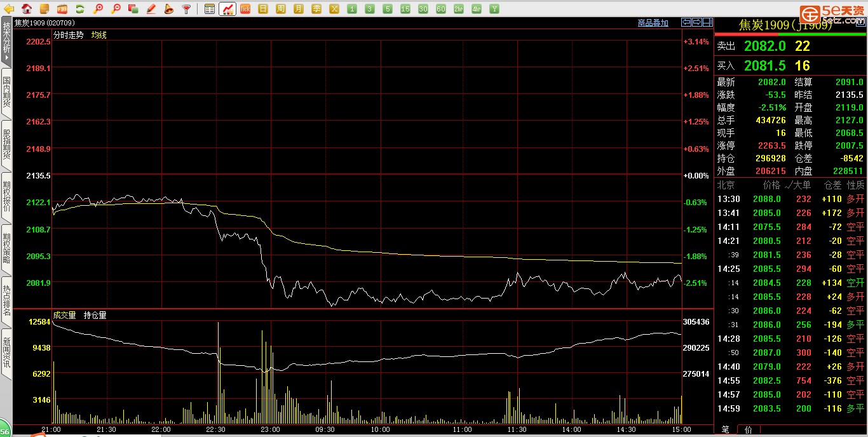
Task: Click the 跌停 value 2007.5
Action: 850,145
